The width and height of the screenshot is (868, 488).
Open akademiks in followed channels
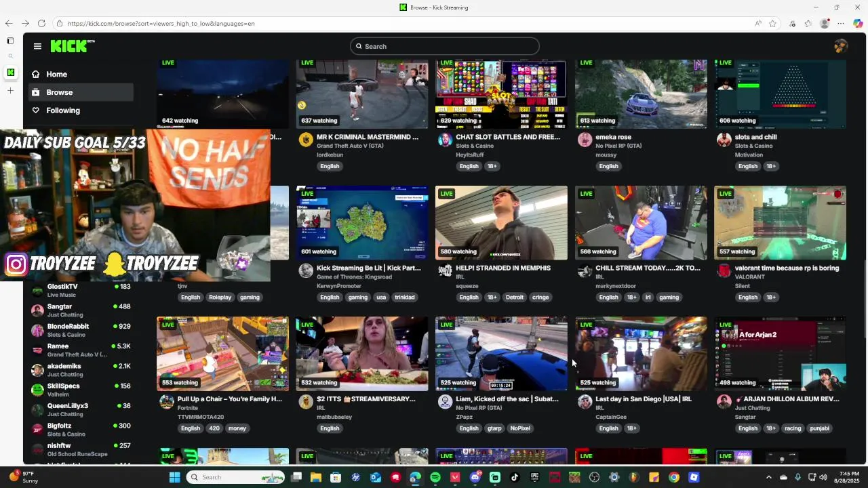click(81, 370)
